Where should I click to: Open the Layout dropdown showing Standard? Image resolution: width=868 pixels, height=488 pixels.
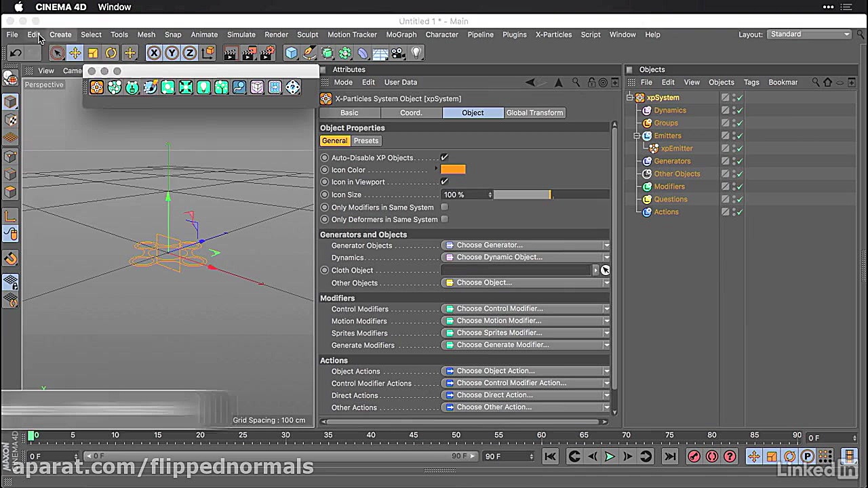click(809, 34)
